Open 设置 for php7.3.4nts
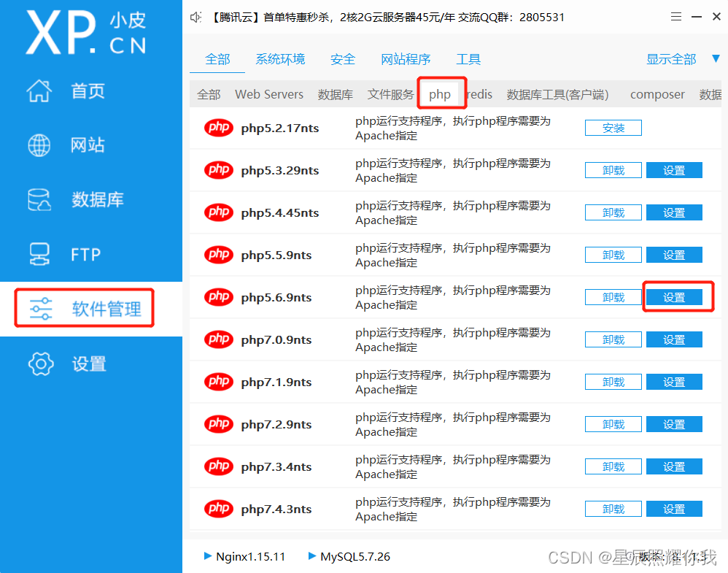The height and width of the screenshot is (573, 728). tap(674, 466)
